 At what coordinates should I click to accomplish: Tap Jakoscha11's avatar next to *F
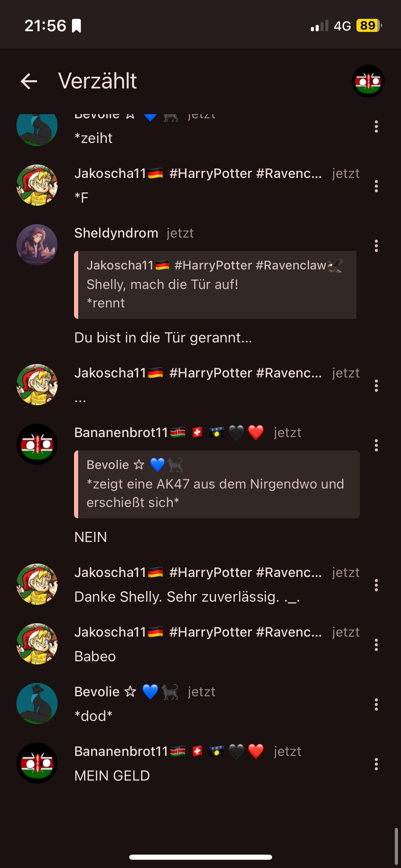[x=37, y=185]
